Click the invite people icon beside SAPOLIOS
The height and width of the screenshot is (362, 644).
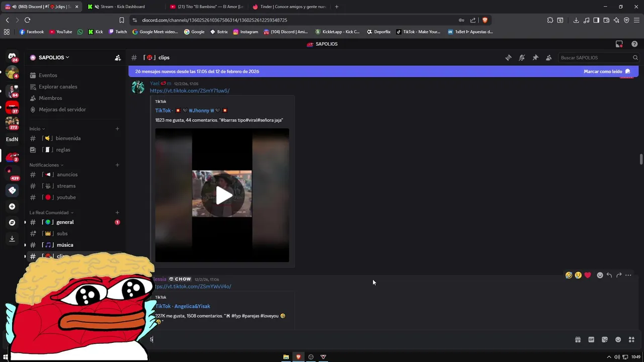[x=118, y=58]
